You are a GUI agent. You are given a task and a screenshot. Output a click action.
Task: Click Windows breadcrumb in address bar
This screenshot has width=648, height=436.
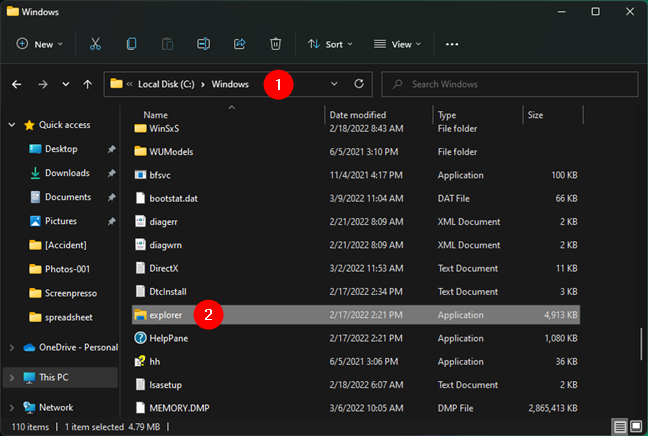[x=230, y=84]
